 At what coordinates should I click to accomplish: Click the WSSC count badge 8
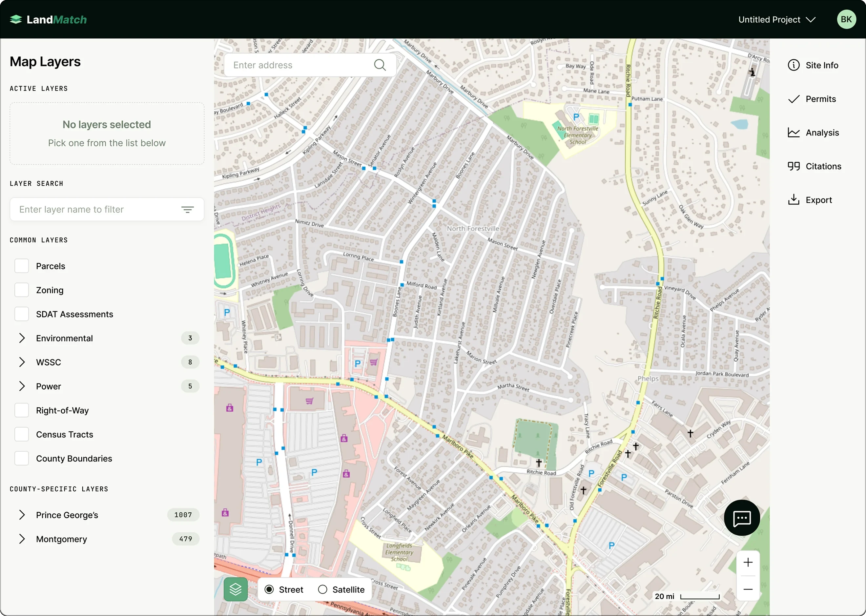coord(190,362)
